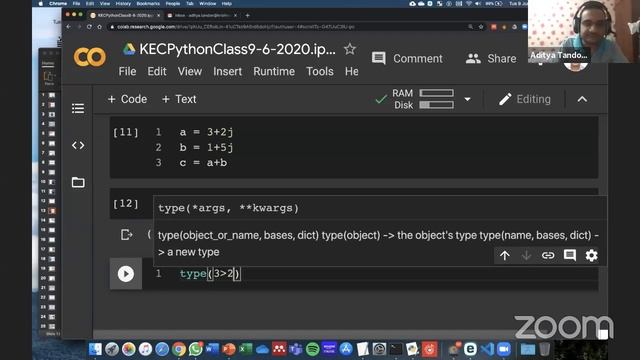
Task: Open the table of contents sidebar panel
Action: tap(78, 109)
